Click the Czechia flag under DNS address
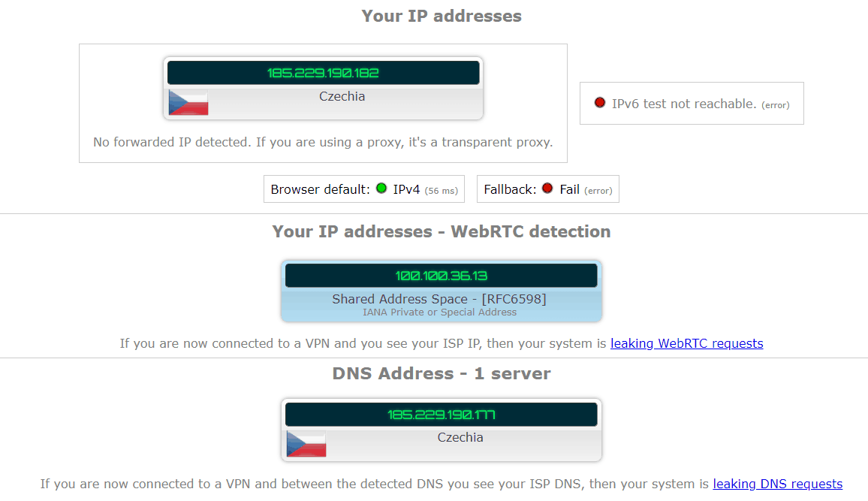The height and width of the screenshot is (501, 868). (x=306, y=444)
